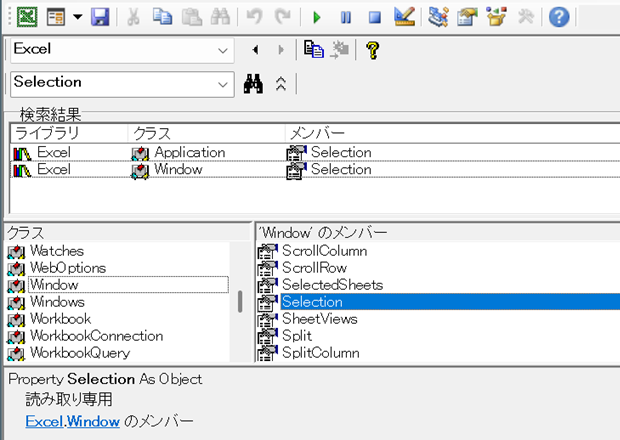Click the Undo arrow icon
The height and width of the screenshot is (440, 620).
pos(254,17)
